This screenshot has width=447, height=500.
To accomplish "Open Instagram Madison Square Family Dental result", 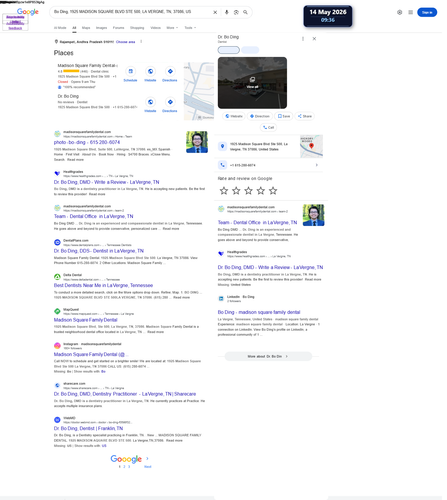I will pos(91,354).
